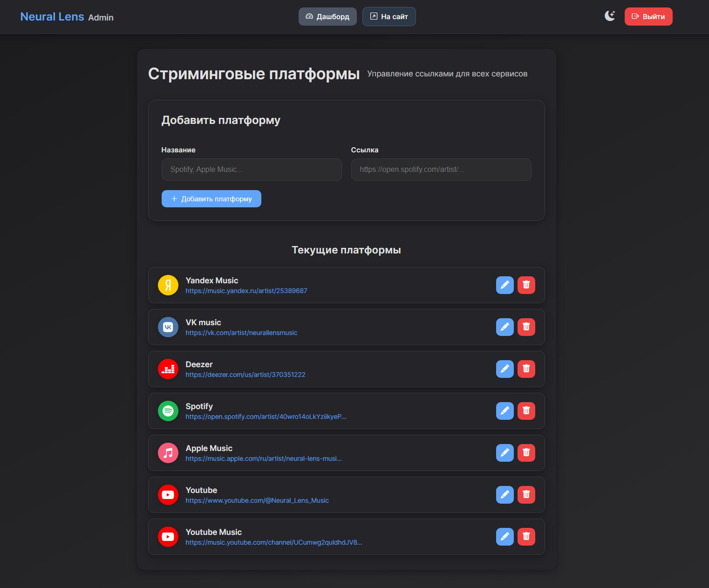The image size is (709, 588).
Task: Open the Yandex Music artist URL
Action: tap(246, 291)
